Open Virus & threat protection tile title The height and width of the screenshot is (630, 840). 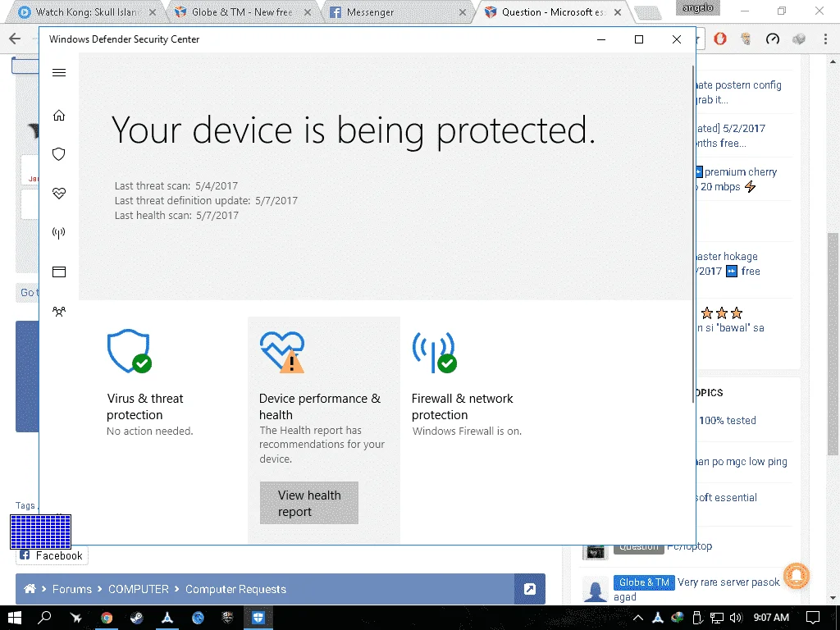[144, 407]
